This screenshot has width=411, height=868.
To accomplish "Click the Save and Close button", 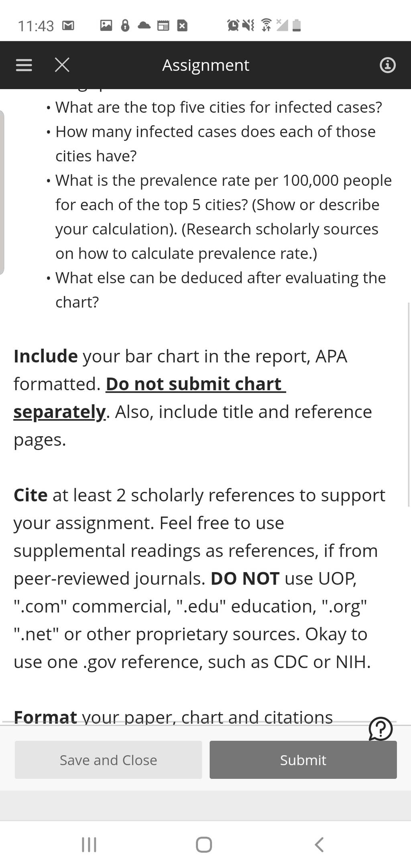I will tap(108, 760).
